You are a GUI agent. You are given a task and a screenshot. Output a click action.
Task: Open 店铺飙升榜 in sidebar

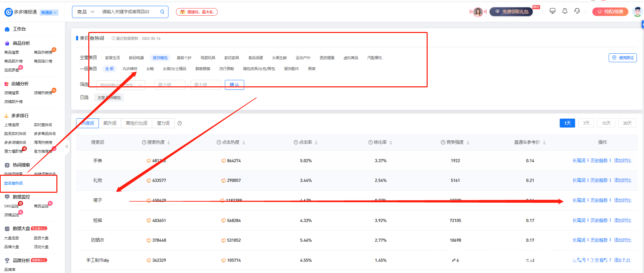(x=14, y=102)
